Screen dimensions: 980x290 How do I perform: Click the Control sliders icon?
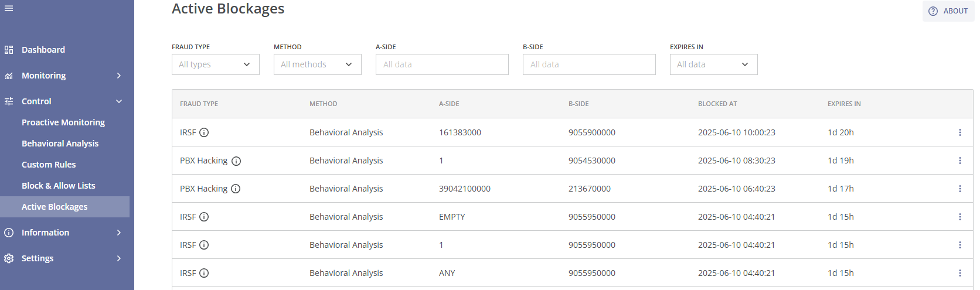9,101
